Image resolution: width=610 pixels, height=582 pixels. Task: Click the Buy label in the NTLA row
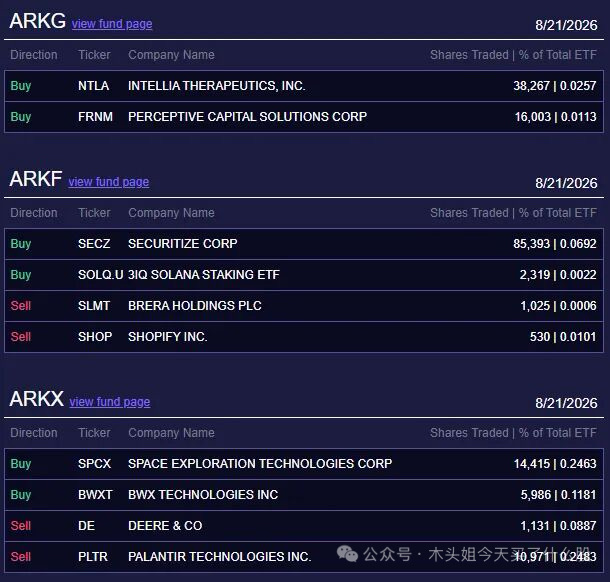pos(21,86)
